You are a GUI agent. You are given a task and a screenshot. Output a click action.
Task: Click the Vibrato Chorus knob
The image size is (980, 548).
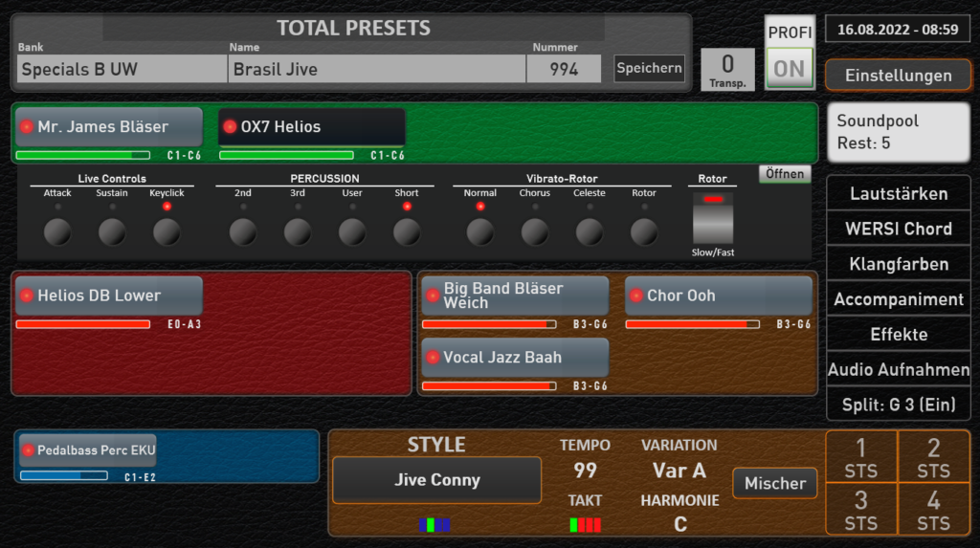(x=535, y=232)
